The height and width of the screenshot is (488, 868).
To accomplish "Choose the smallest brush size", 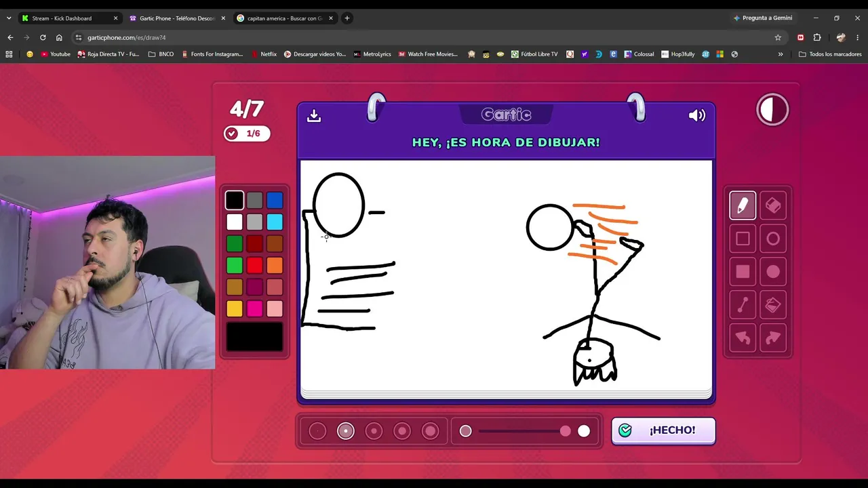I will click(x=317, y=431).
